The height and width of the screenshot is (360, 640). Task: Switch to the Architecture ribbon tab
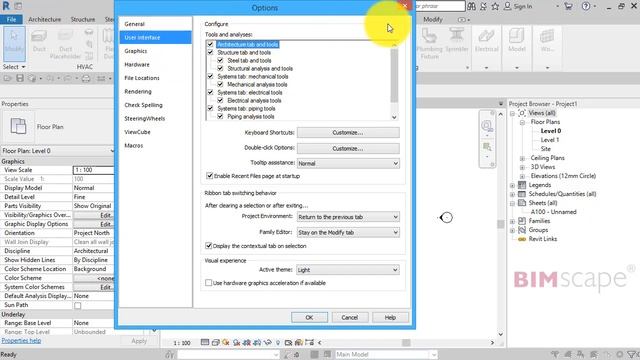pos(44,19)
